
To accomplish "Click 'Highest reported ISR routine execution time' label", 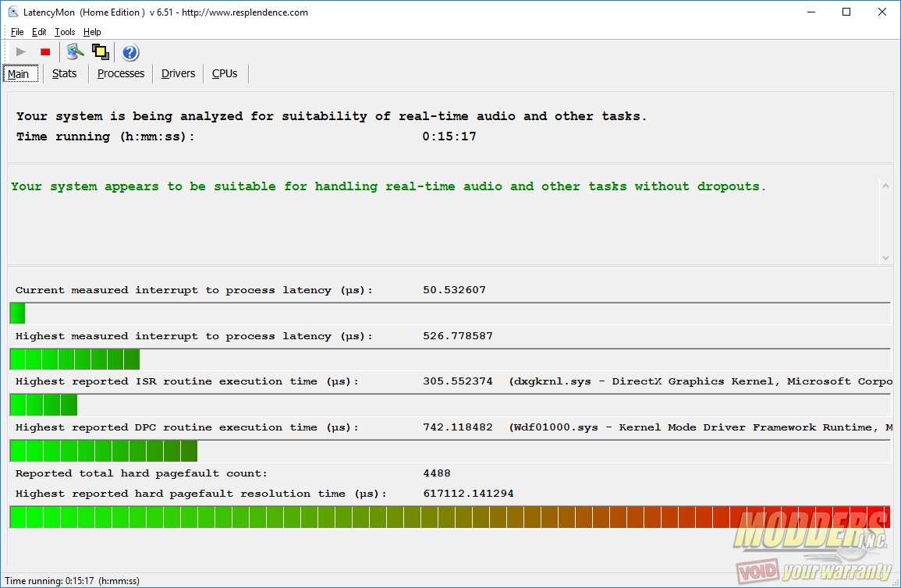I will point(187,381).
